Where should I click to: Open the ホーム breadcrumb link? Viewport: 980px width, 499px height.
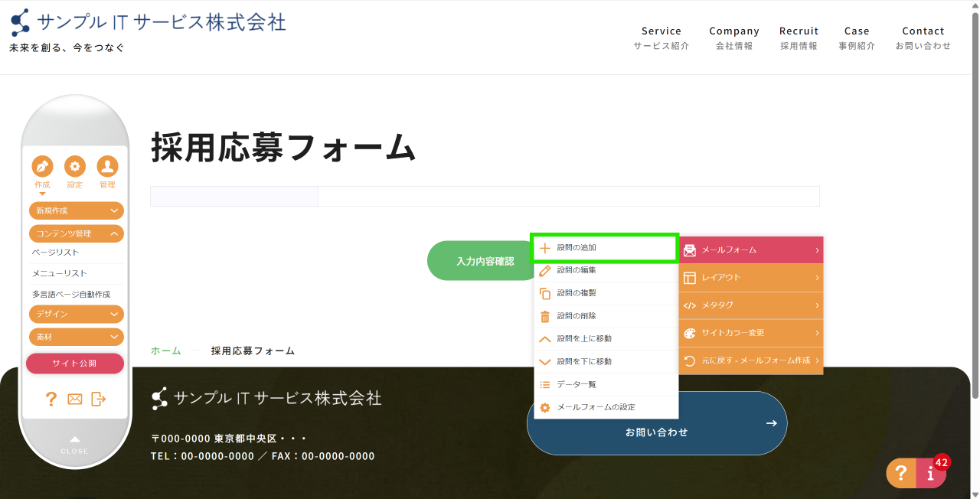pyautogui.click(x=165, y=350)
